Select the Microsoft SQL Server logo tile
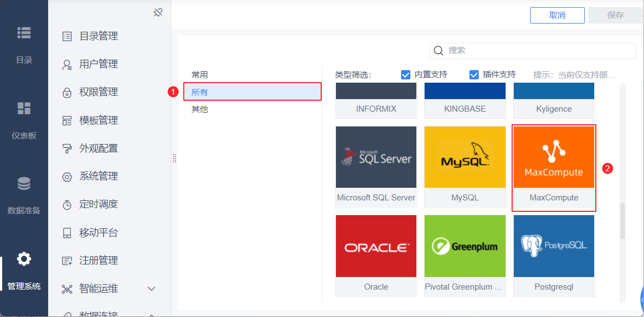Image resolution: width=644 pixels, height=317 pixels. (376, 157)
